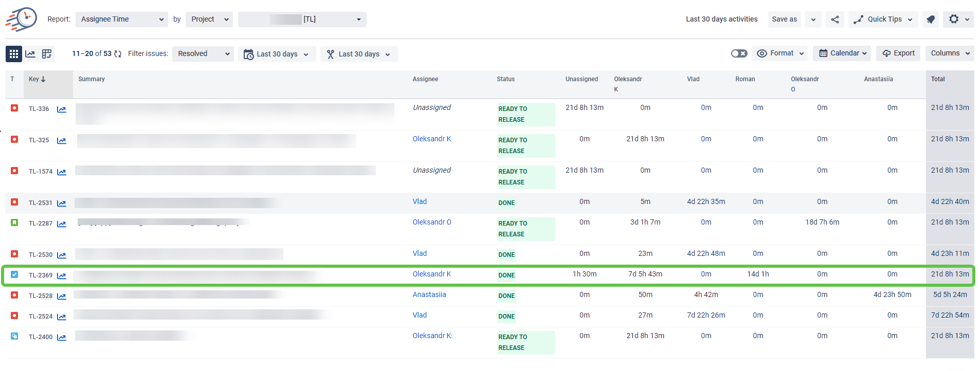Image resolution: width=980 pixels, height=371 pixels.
Task: Show the trend chart for TL-336
Action: (62, 109)
